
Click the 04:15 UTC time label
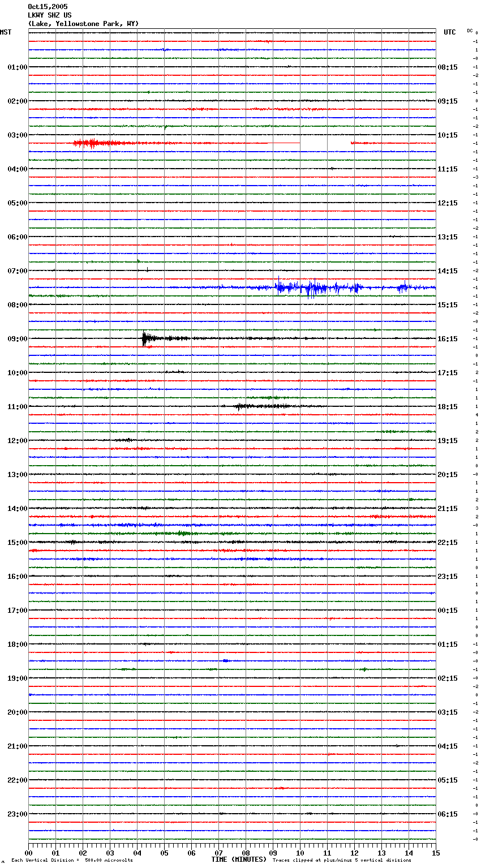tap(448, 746)
